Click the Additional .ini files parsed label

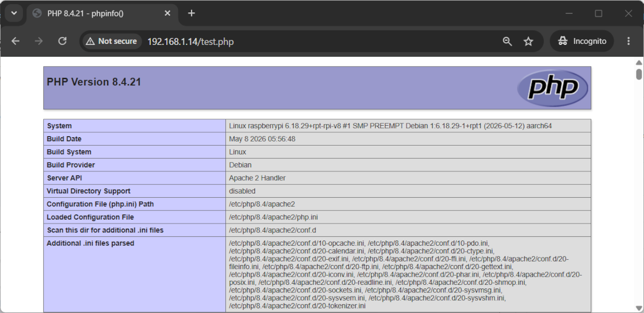[90, 243]
